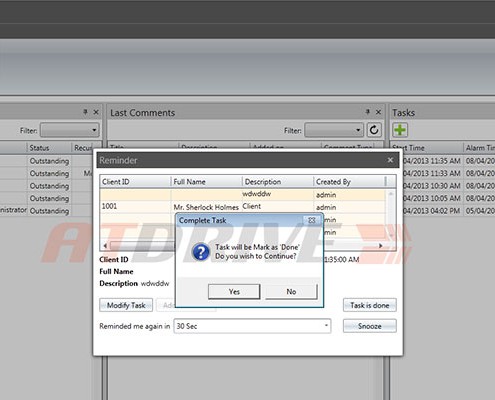Select the Mr. Sherlock Holmes row
The width and height of the screenshot is (495, 400).
click(243, 207)
